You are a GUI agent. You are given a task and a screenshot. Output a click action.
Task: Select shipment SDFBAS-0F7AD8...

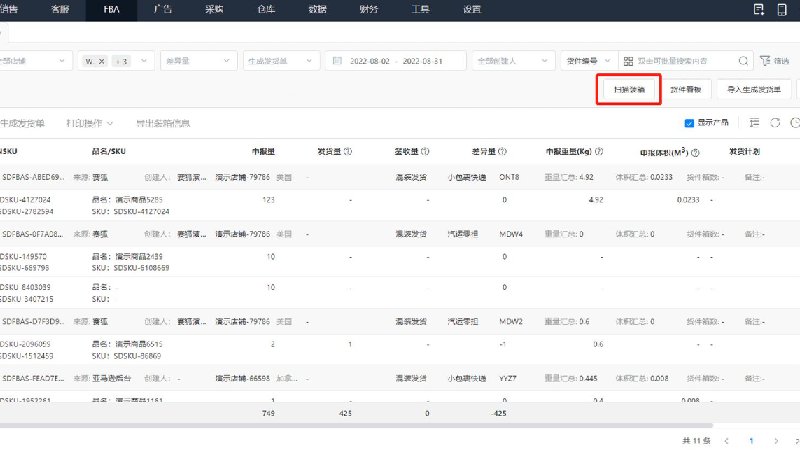33,234
